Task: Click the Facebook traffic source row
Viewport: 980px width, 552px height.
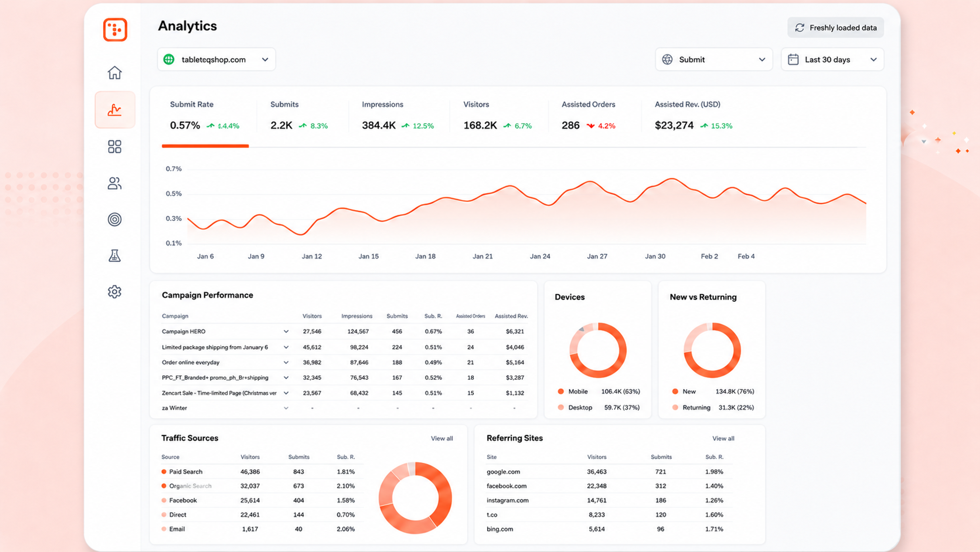Action: tap(262, 500)
